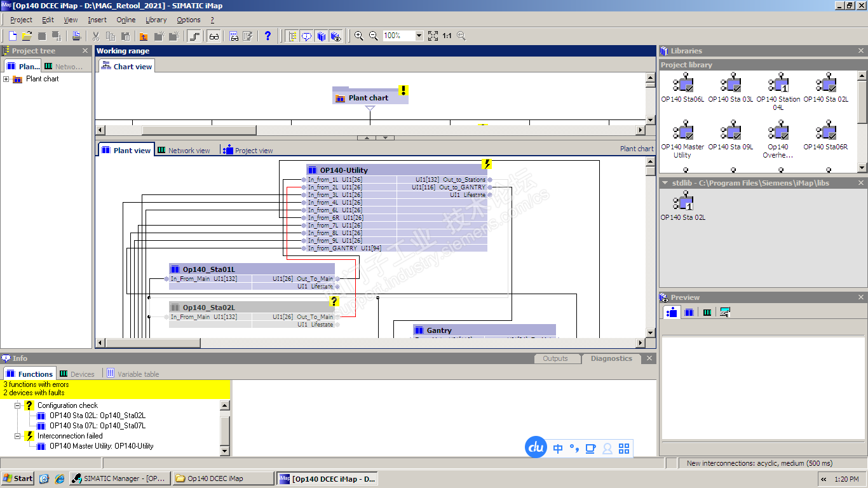Open the Online menu
Screen dimensions: 868x488
tap(126, 20)
